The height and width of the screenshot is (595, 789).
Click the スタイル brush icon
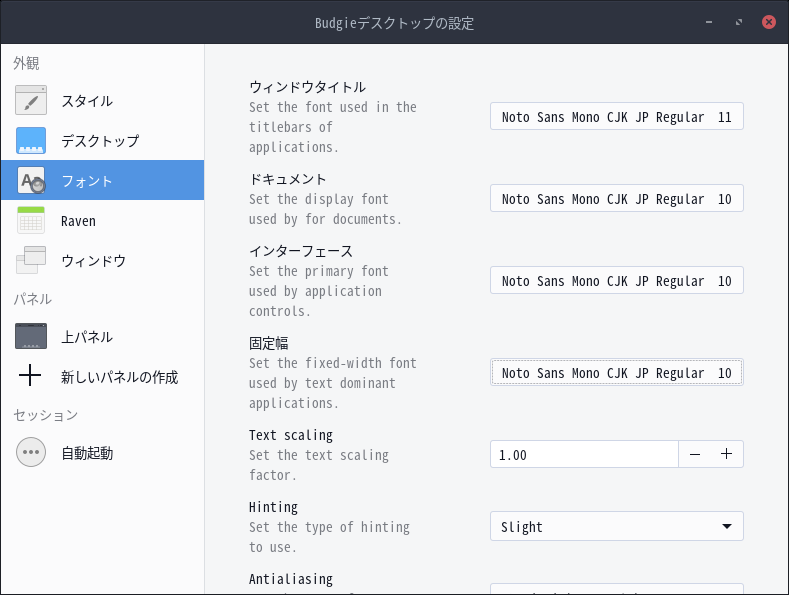pos(31,100)
